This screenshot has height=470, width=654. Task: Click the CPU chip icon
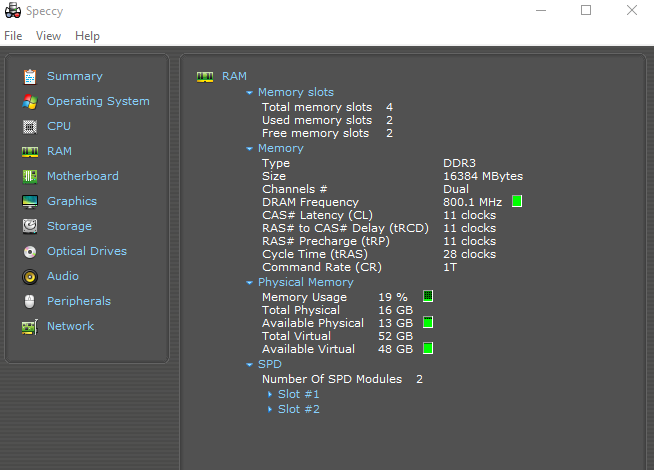30,126
